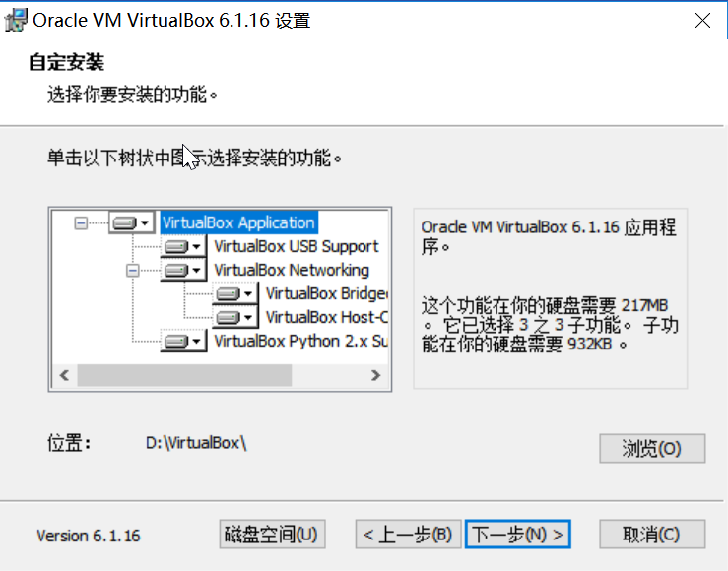Viewport: 728px width, 571px height.
Task: Go back with 上一步(B) button
Action: coord(408,534)
